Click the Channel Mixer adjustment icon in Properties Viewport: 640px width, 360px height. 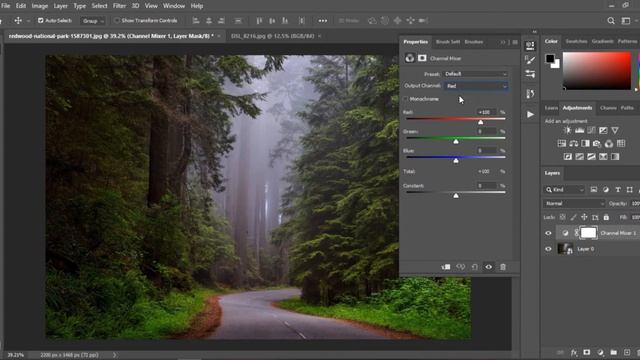click(409, 58)
